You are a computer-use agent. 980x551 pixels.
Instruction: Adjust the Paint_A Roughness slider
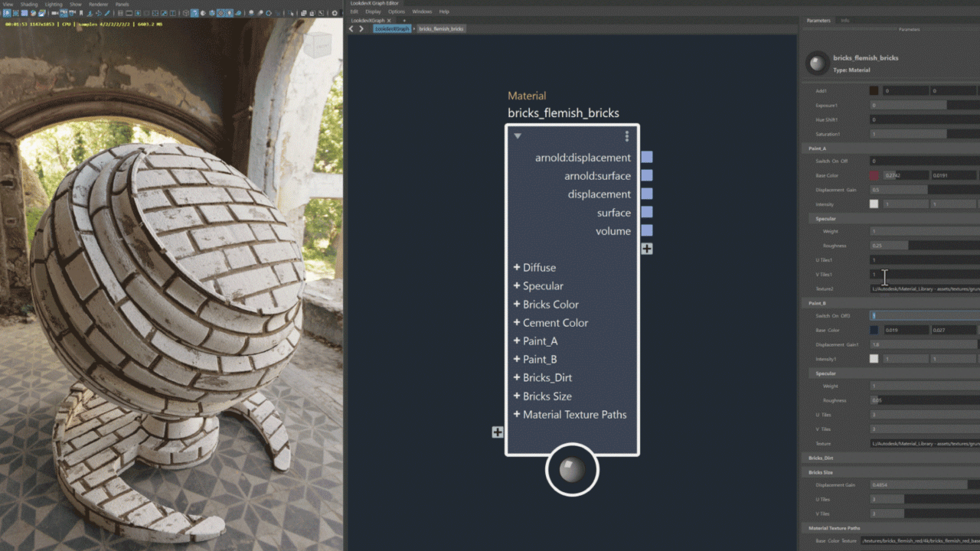(925, 246)
